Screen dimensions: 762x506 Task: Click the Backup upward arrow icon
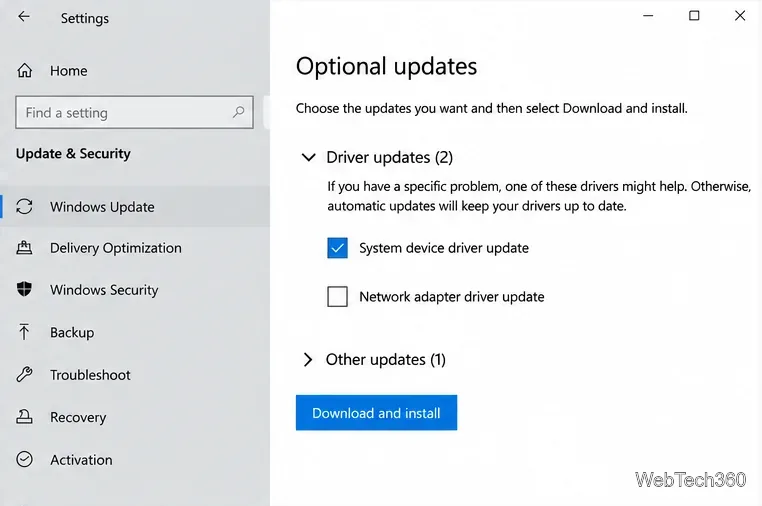24,332
